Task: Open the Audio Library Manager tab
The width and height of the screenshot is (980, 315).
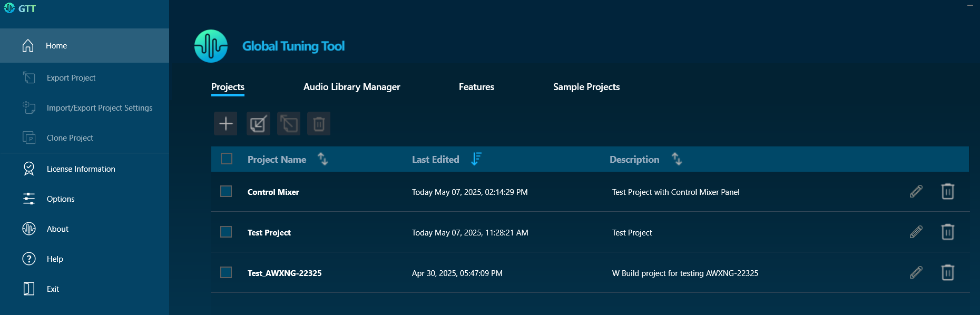Action: [x=352, y=87]
